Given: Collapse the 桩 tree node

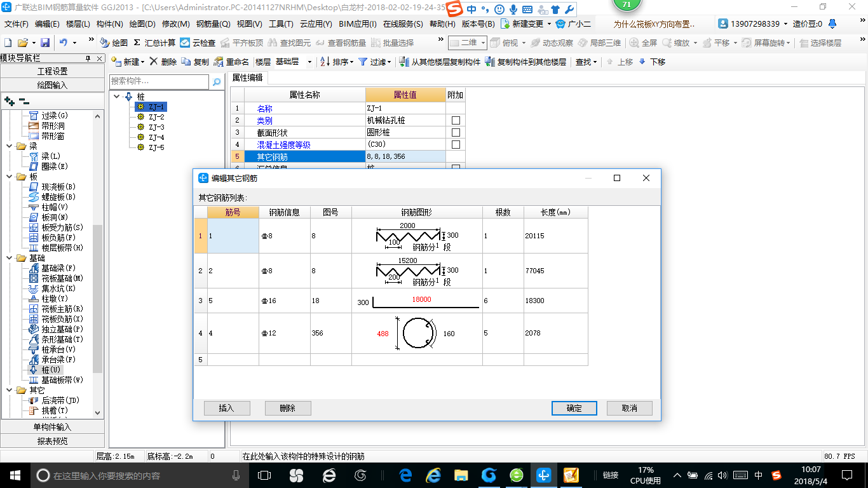Looking at the screenshot, I should (x=117, y=97).
